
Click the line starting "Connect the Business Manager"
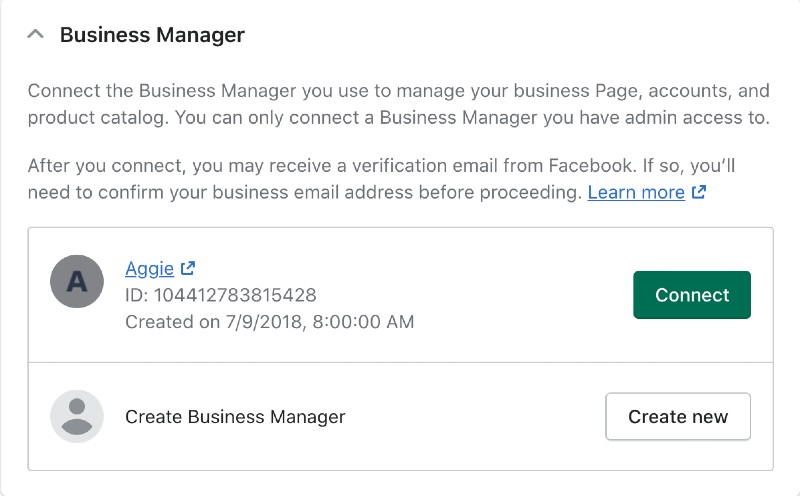(x=398, y=91)
